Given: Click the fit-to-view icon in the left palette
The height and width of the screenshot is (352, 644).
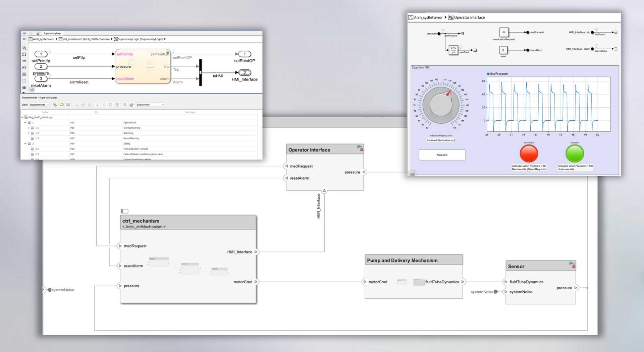Looking at the screenshot, I should pyautogui.click(x=24, y=55).
